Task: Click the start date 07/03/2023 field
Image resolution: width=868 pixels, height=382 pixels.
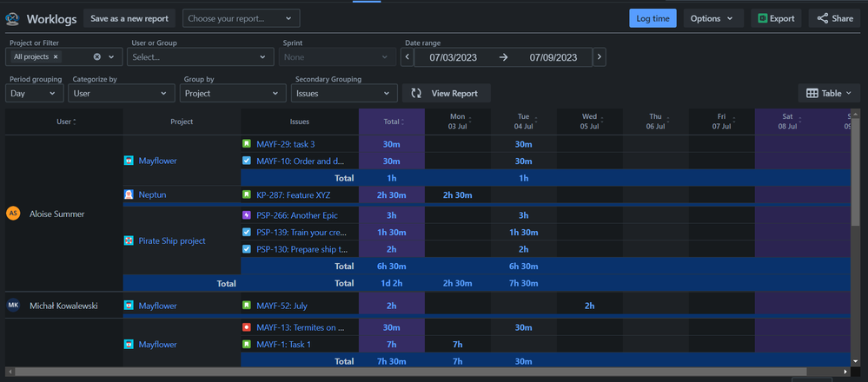Action: 452,57
